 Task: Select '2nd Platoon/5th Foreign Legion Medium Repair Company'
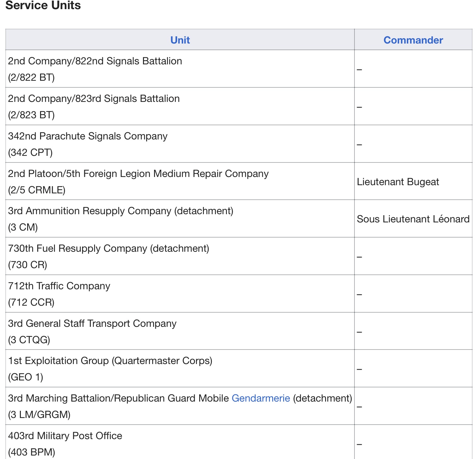138,174
